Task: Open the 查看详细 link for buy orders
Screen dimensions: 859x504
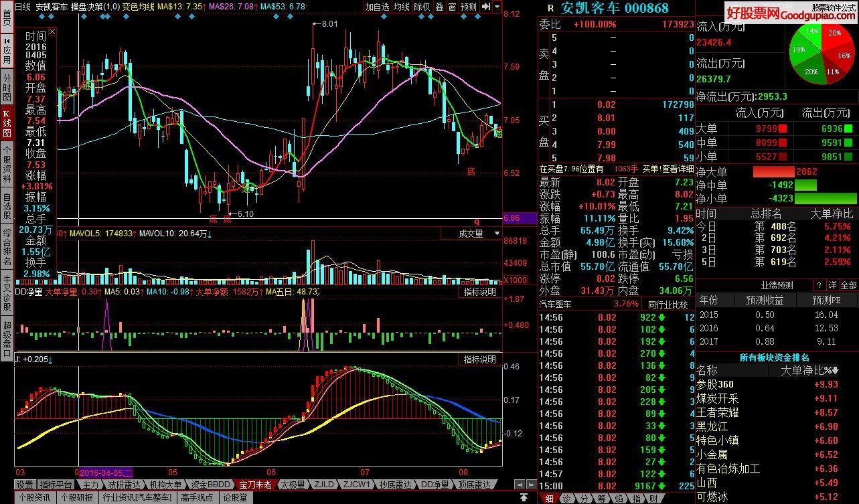Action: 678,169
